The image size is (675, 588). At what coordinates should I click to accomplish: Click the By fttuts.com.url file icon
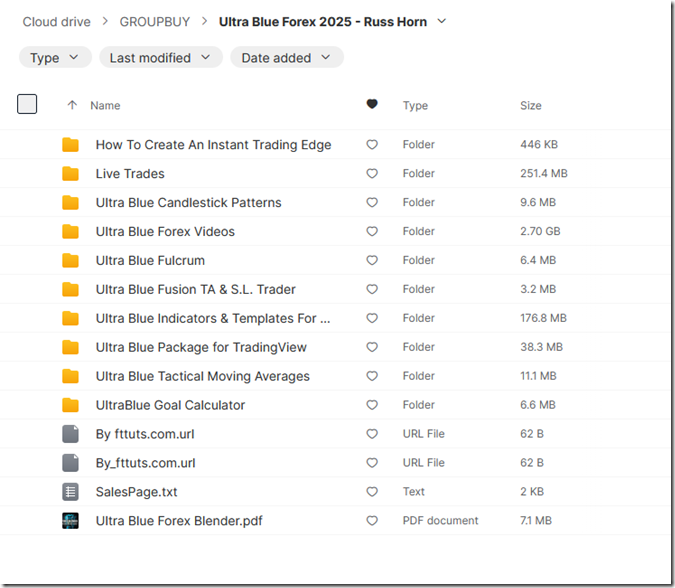coord(70,434)
